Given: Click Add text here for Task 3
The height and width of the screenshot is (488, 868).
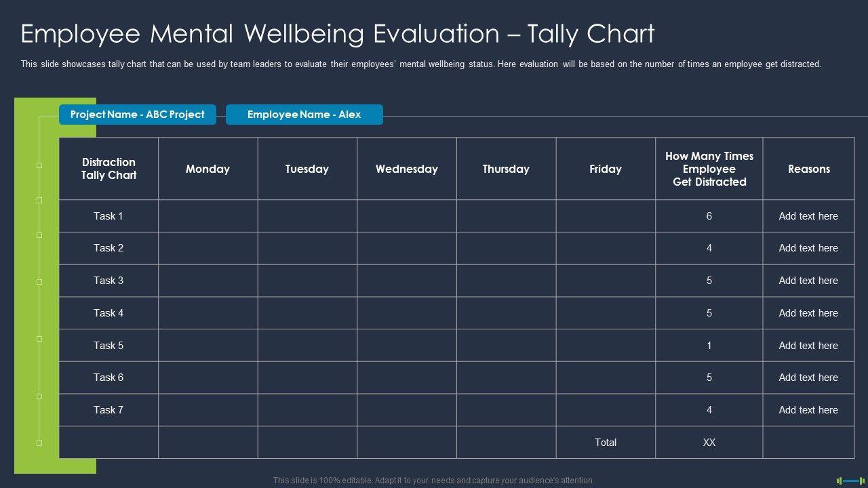Looking at the screenshot, I should click(x=808, y=281).
